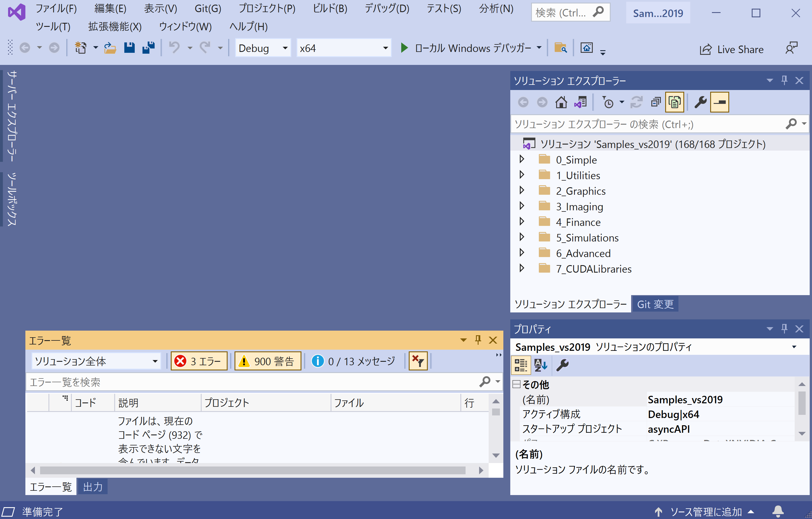Open the ビルド(B) menu
This screenshot has height=519, width=812.
pos(330,8)
